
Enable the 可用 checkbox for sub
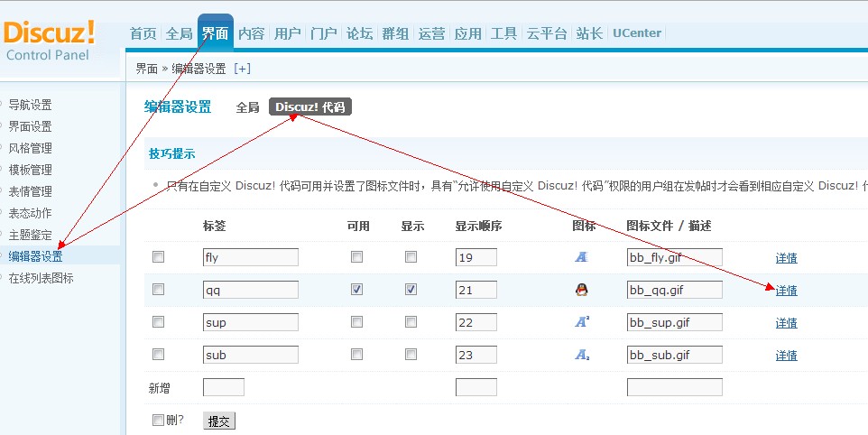click(x=357, y=354)
